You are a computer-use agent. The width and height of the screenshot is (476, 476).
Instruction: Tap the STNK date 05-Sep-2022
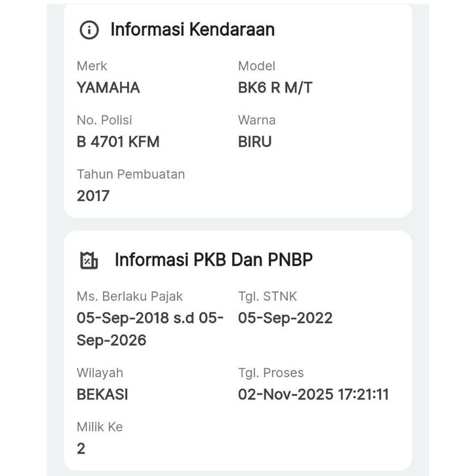[x=285, y=318]
